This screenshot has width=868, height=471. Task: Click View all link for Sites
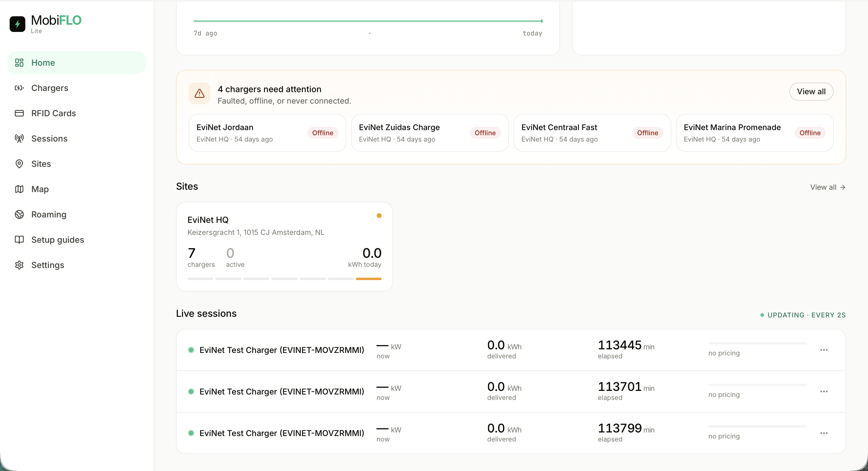[x=828, y=187]
